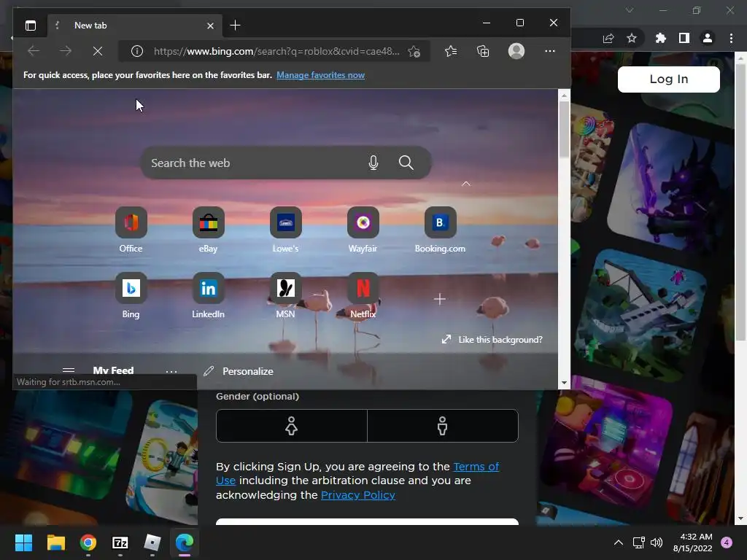Add a new quick link with plus
Viewport: 747px width, 560px height.
[440, 299]
